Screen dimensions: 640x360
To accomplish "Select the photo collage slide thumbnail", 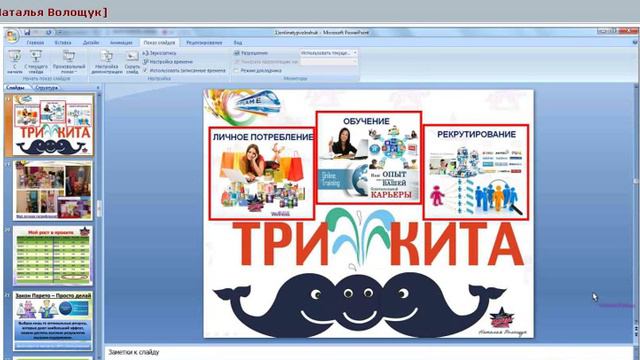I will (x=53, y=190).
